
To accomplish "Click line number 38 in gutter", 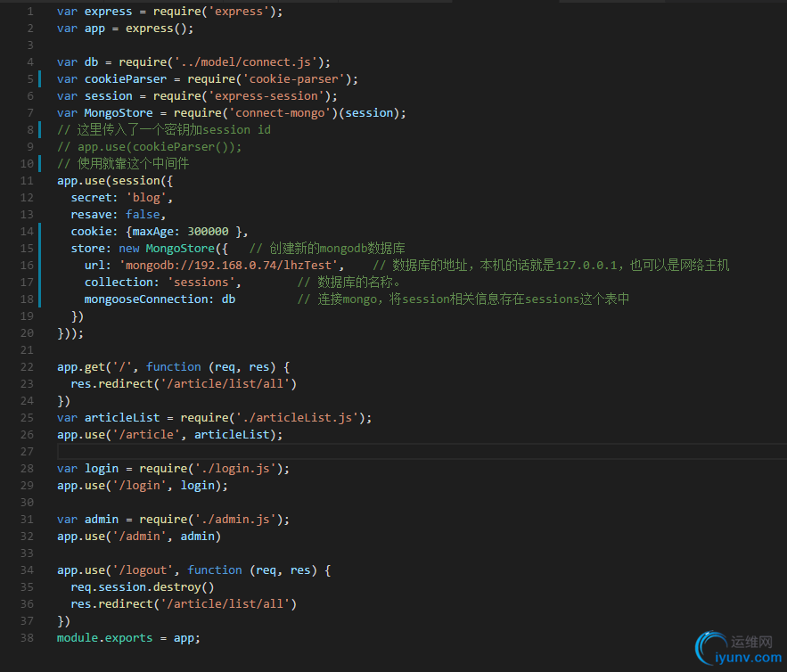I will [x=27, y=638].
